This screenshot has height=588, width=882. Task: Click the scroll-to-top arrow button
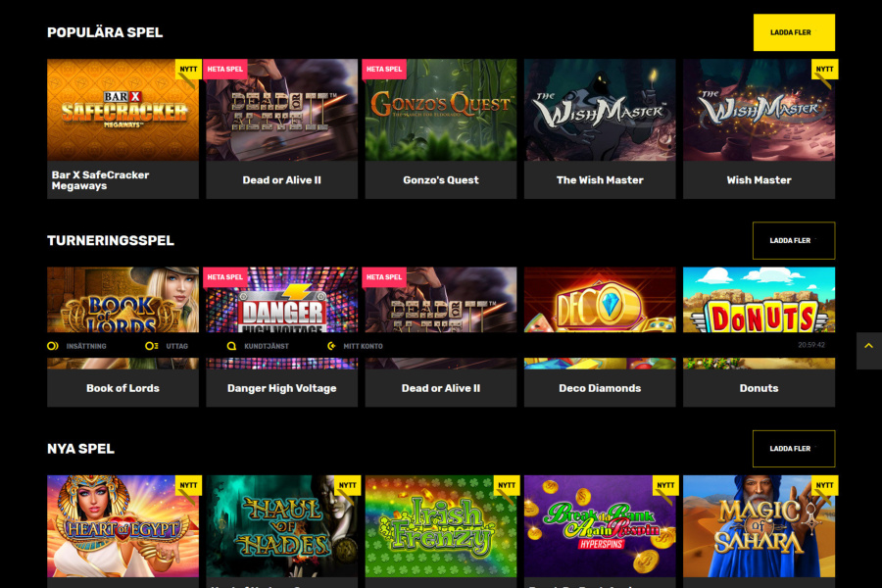869,351
